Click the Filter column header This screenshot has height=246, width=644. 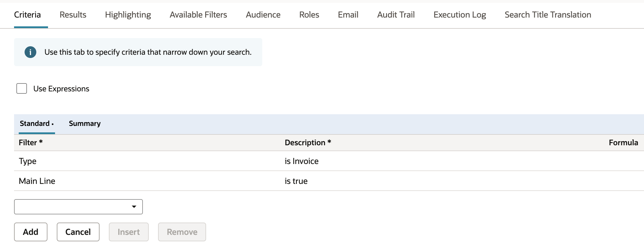click(31, 143)
